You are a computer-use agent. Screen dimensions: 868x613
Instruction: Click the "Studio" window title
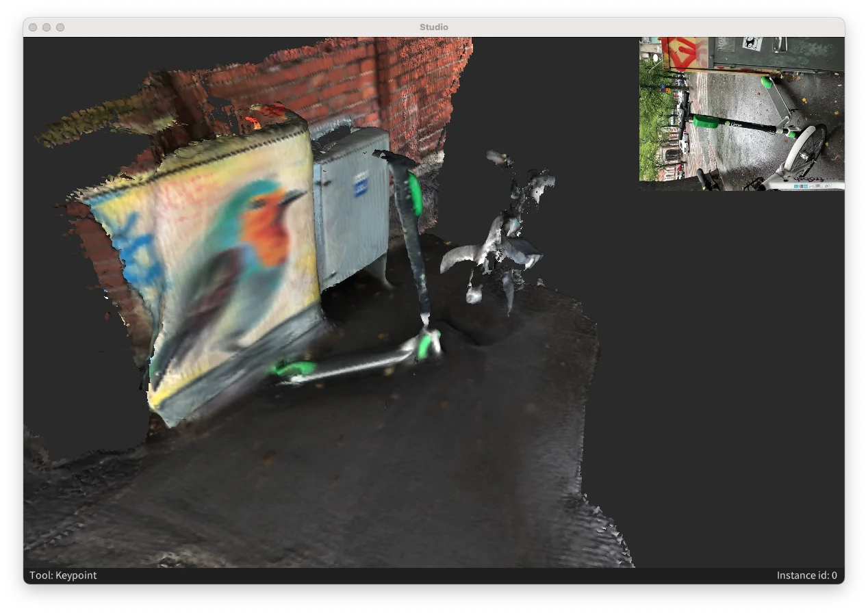tap(434, 27)
